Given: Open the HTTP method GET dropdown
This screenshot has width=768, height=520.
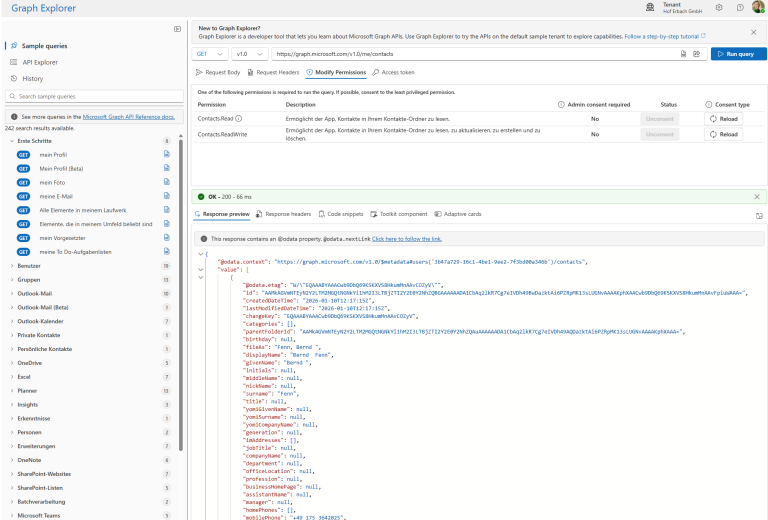Looking at the screenshot, I should [x=210, y=54].
